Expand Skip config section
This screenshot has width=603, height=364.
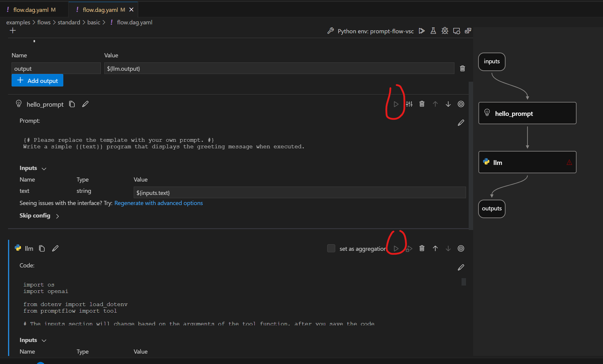pos(57,216)
